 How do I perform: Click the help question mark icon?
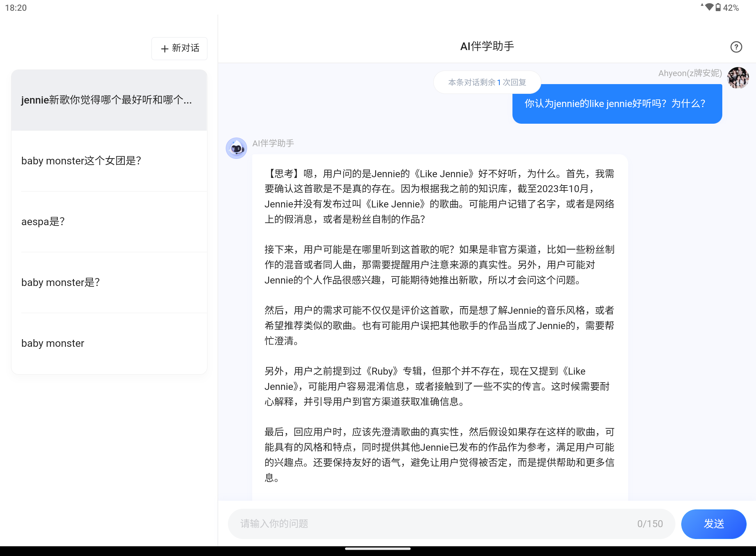coord(736,47)
